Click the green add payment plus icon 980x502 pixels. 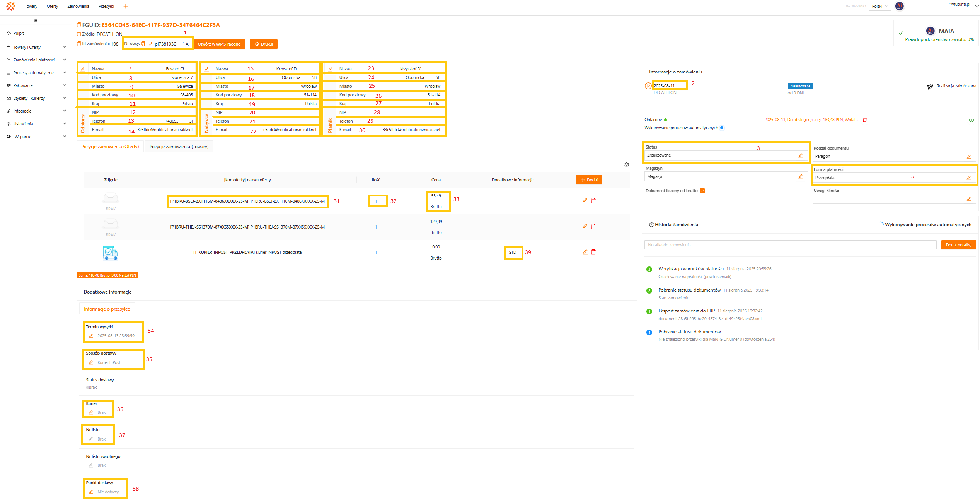(x=971, y=120)
